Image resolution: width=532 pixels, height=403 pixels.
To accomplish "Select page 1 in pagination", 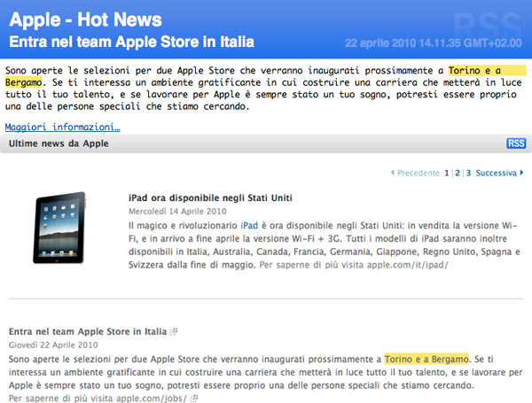I will 447,174.
